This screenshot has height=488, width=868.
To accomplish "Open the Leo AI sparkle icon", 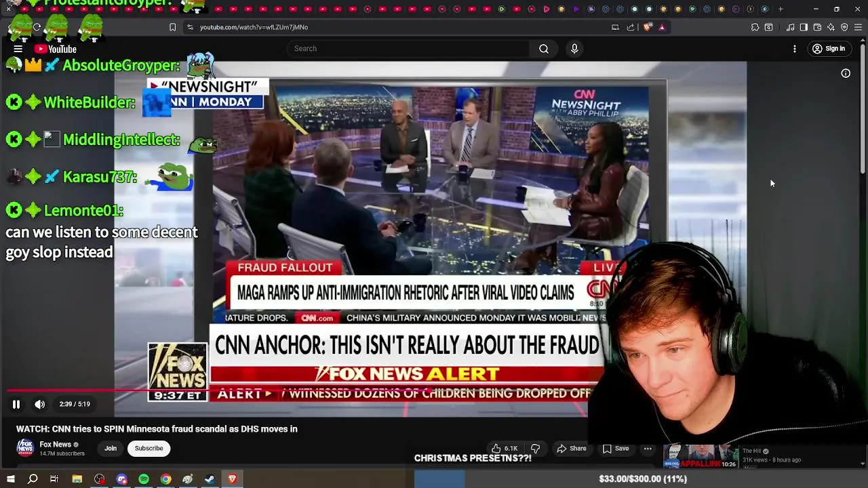I will 831,27.
